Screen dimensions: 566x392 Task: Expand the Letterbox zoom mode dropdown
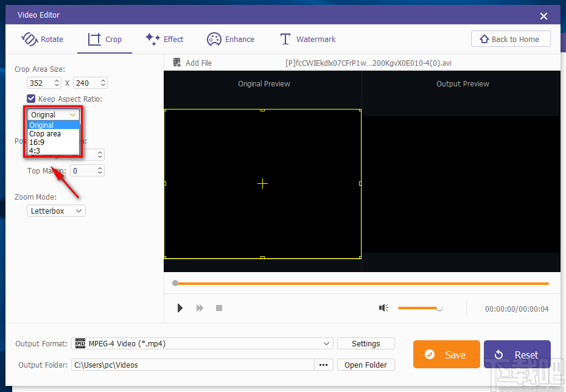56,211
